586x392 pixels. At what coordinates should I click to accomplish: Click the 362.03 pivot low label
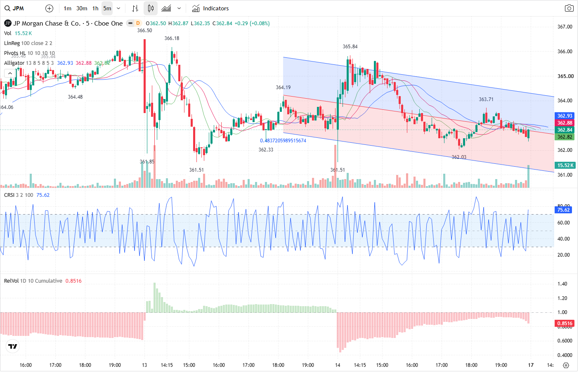pos(459,157)
